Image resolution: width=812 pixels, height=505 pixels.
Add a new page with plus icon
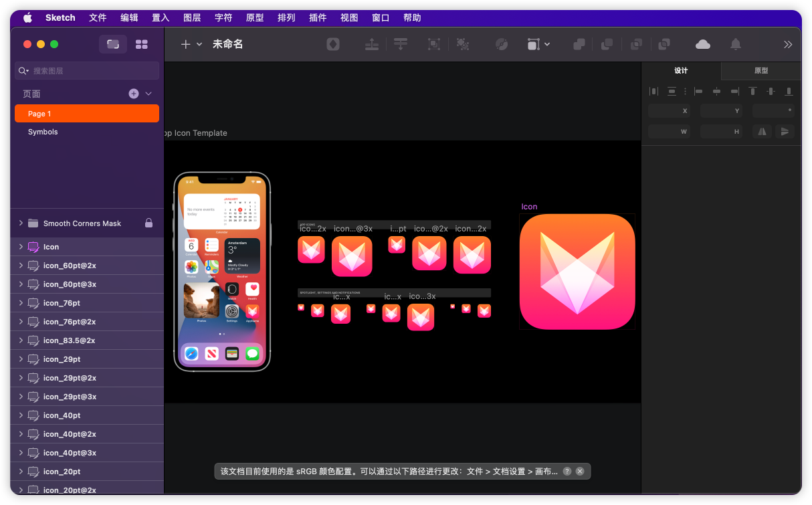[134, 94]
